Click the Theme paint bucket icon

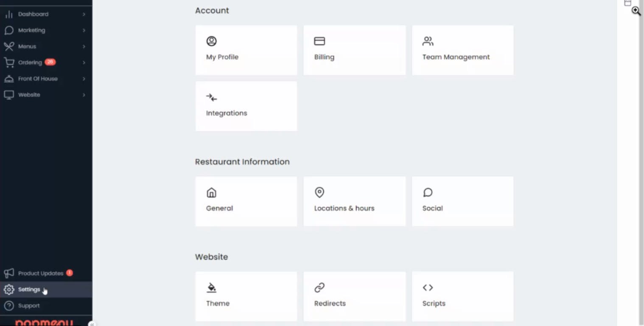coord(211,288)
